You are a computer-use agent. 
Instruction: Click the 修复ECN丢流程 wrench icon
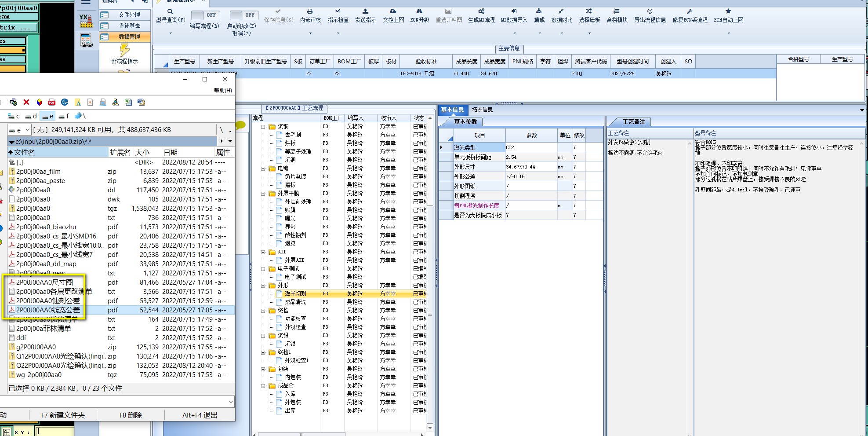coord(690,11)
